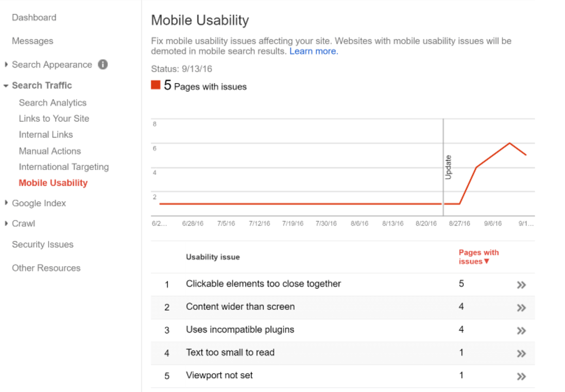
Task: Click the "Learn more" link
Action: click(x=313, y=51)
